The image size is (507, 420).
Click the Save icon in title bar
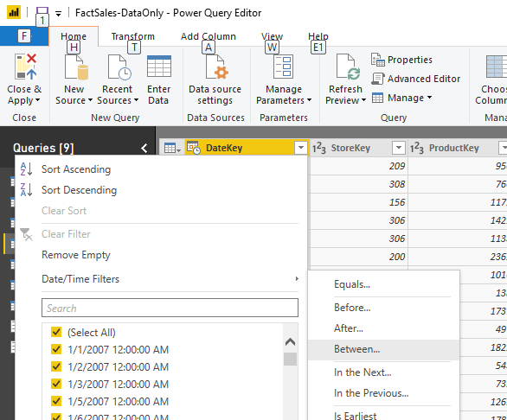click(x=42, y=10)
